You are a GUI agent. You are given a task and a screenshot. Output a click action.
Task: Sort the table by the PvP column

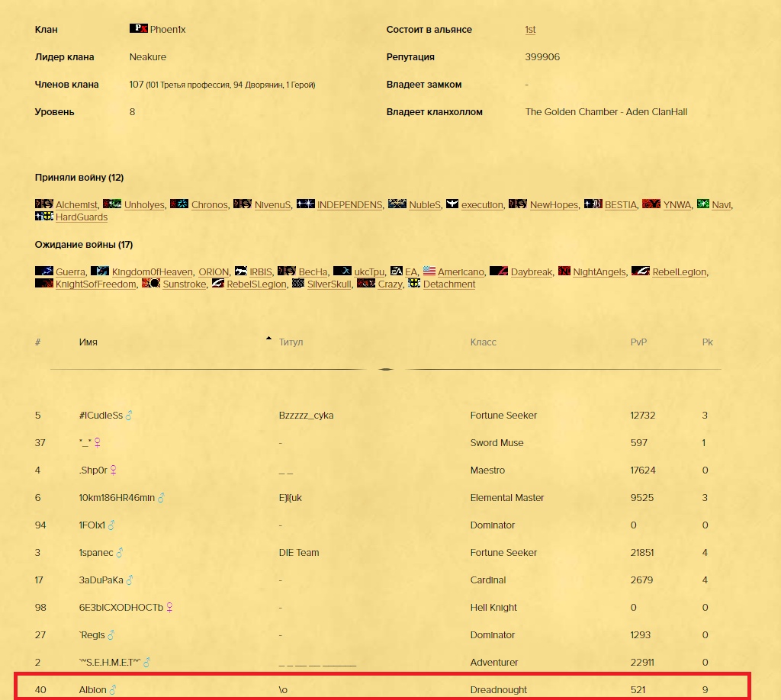point(638,342)
